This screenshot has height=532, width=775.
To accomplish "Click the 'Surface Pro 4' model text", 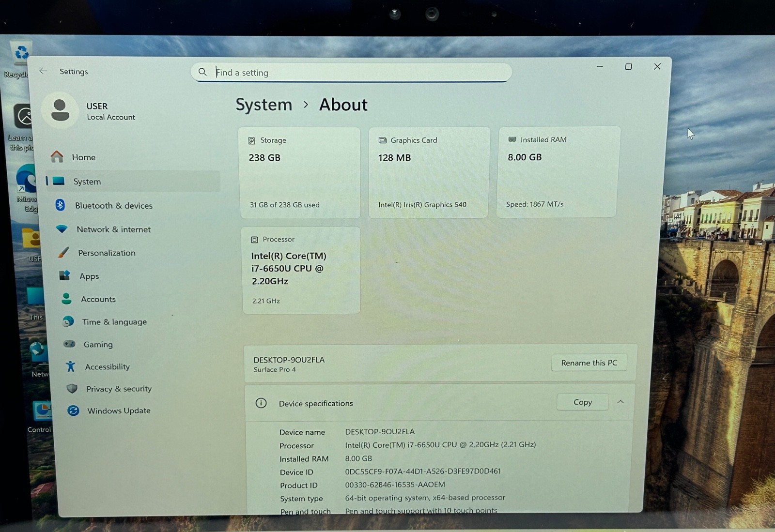I will 275,369.
